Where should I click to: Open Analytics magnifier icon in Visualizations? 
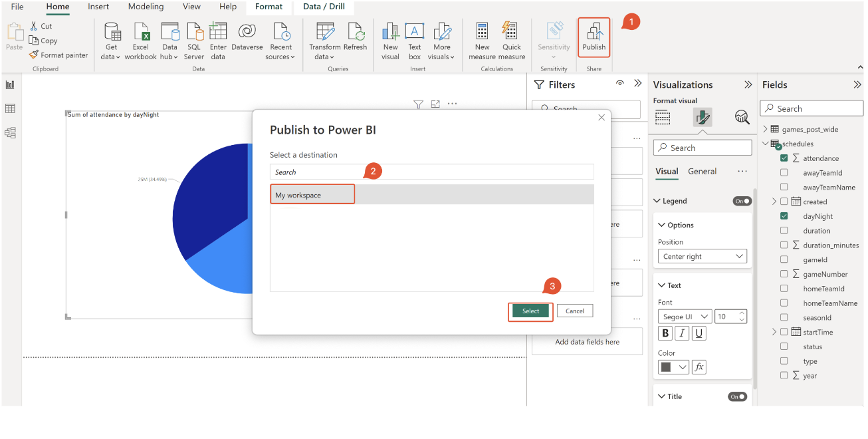(x=742, y=117)
